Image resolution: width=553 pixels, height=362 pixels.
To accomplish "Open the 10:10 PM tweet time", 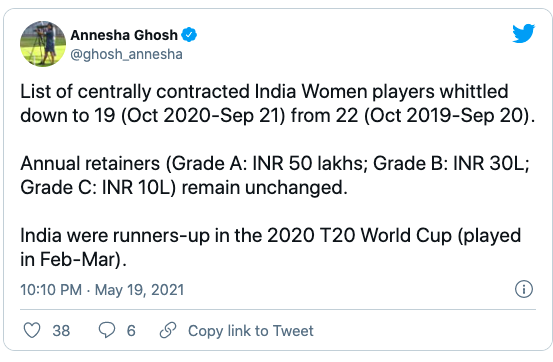I will point(51,290).
